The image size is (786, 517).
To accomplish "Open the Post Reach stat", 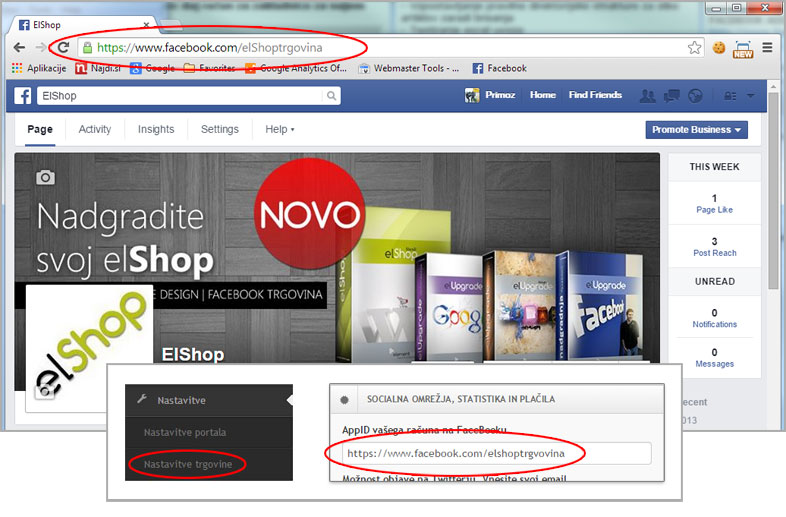I will coord(715,247).
